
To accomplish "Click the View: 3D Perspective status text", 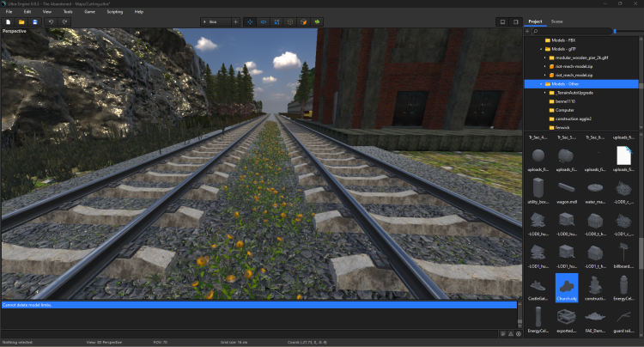I will pos(104,342).
